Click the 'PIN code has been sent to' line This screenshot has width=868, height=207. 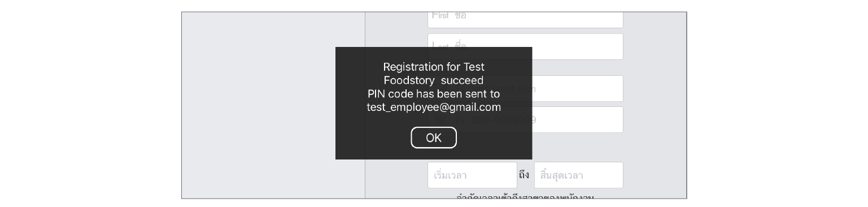[433, 93]
